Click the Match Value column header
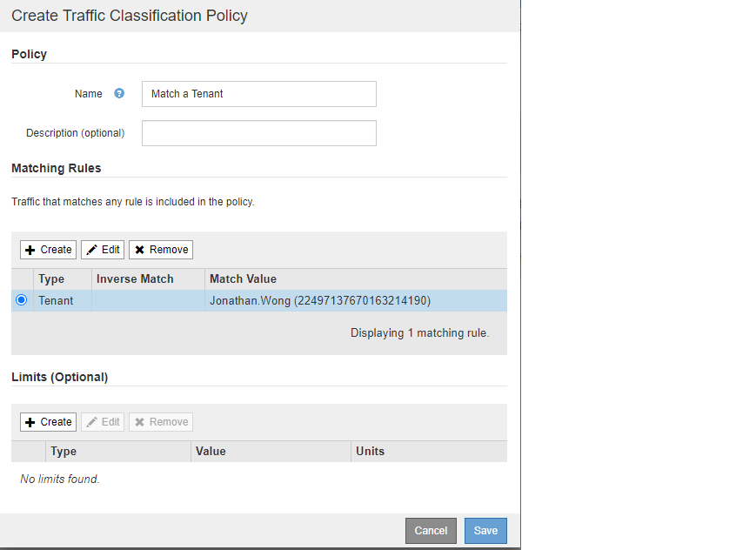Image resolution: width=756 pixels, height=550 pixels. pyautogui.click(x=243, y=279)
